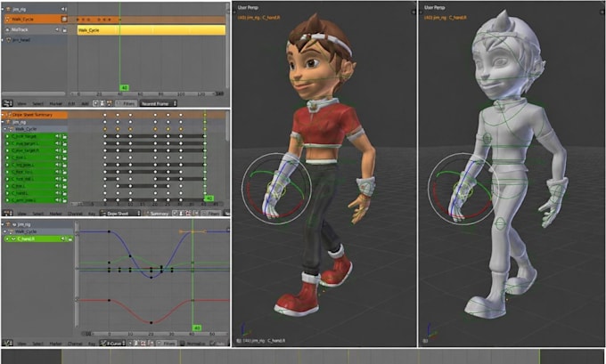The height and width of the screenshot is (364, 606).
Task: Mute the C_hand.L channel in the Dope Sheet
Action: [x=58, y=193]
